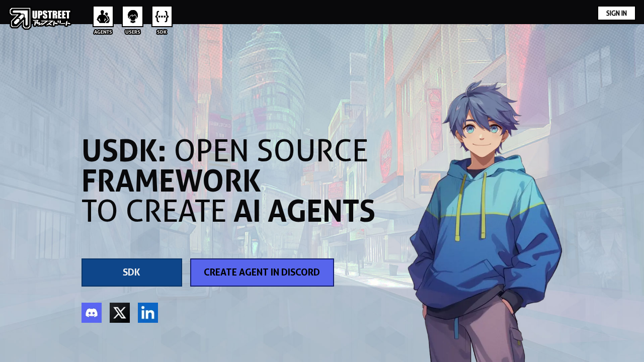Select the USERS label in the navbar
The image size is (644, 362).
(x=132, y=31)
